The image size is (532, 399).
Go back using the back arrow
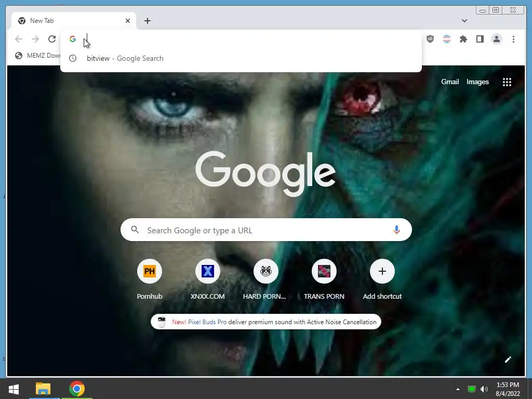(x=19, y=39)
